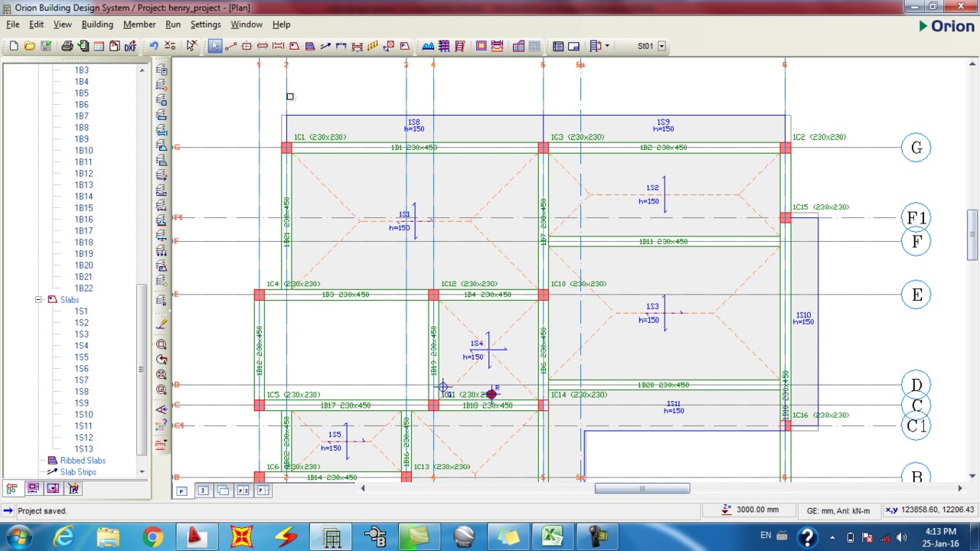Open a project with the folder icon
This screenshot has height=551, width=980.
click(29, 46)
